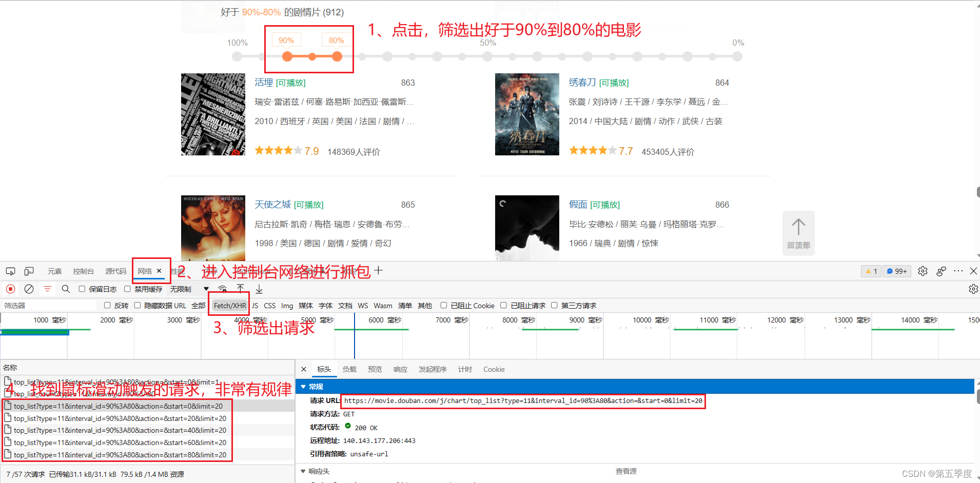Clear the network requests list

click(29, 289)
